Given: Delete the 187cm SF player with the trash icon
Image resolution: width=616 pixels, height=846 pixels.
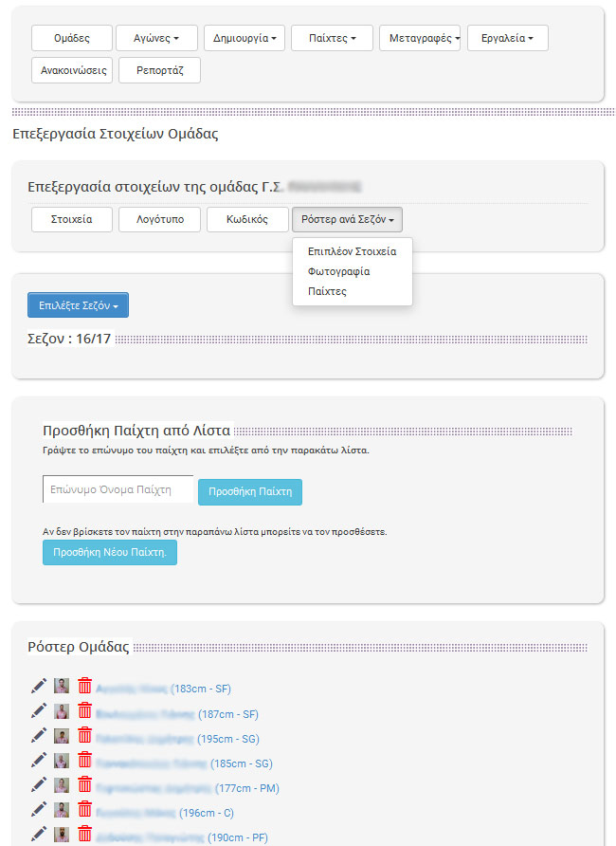Looking at the screenshot, I should coord(84,710).
